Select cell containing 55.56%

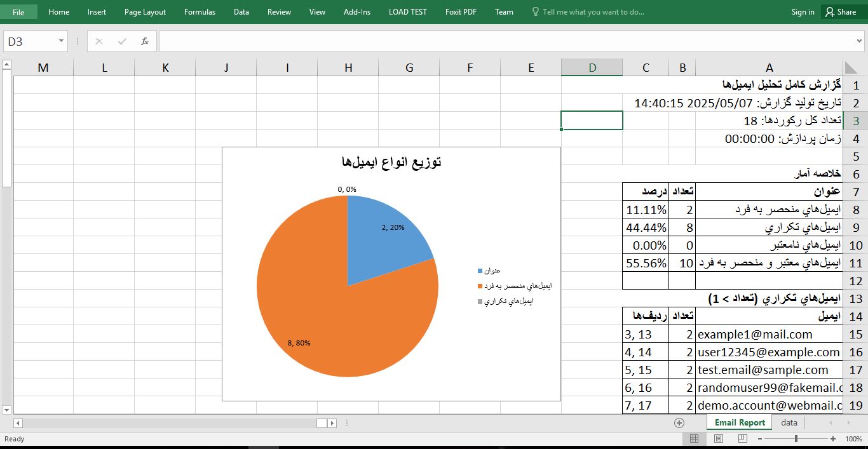point(646,263)
